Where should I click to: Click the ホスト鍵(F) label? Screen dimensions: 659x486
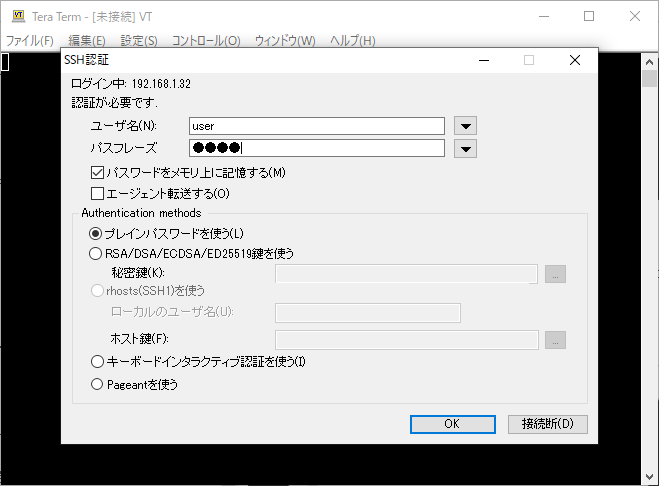click(x=139, y=339)
